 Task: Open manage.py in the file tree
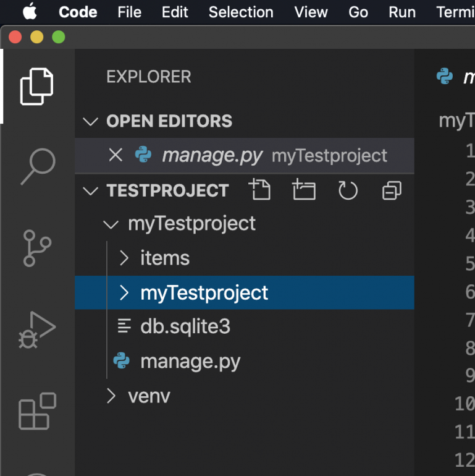tap(190, 361)
